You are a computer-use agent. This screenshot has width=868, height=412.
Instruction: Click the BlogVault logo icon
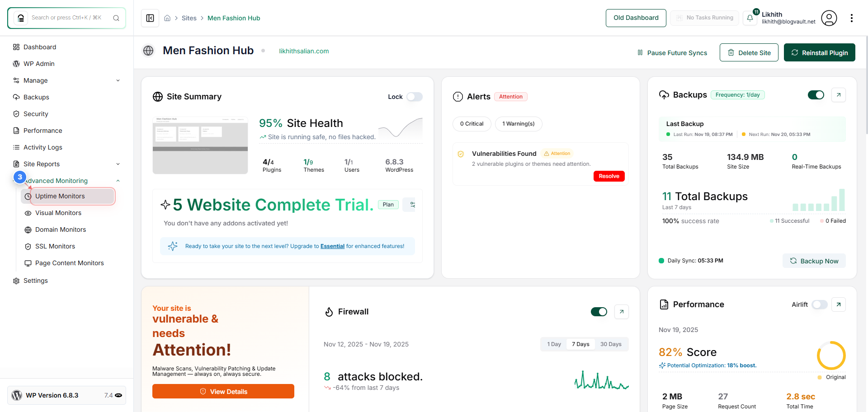pyautogui.click(x=21, y=18)
